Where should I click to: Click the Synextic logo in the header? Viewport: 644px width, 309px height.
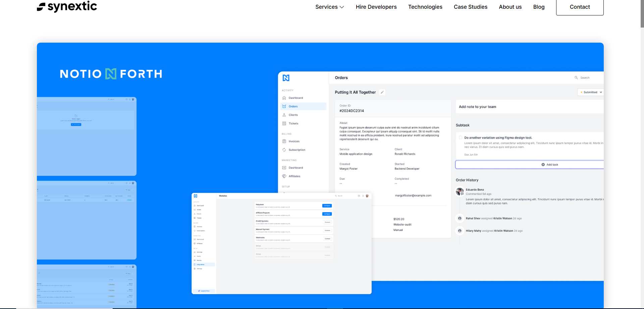click(x=67, y=7)
